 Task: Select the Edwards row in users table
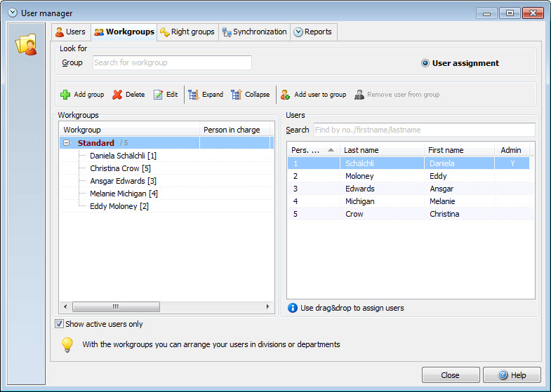pyautogui.click(x=409, y=189)
